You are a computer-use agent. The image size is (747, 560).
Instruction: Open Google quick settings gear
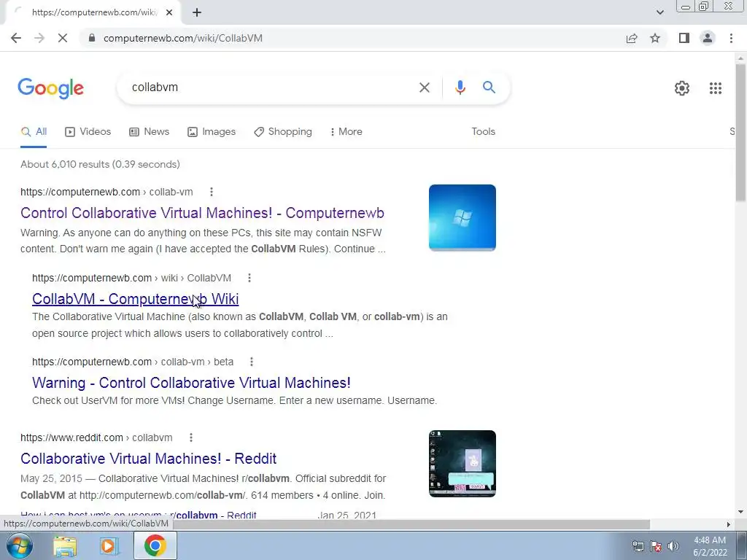682,88
